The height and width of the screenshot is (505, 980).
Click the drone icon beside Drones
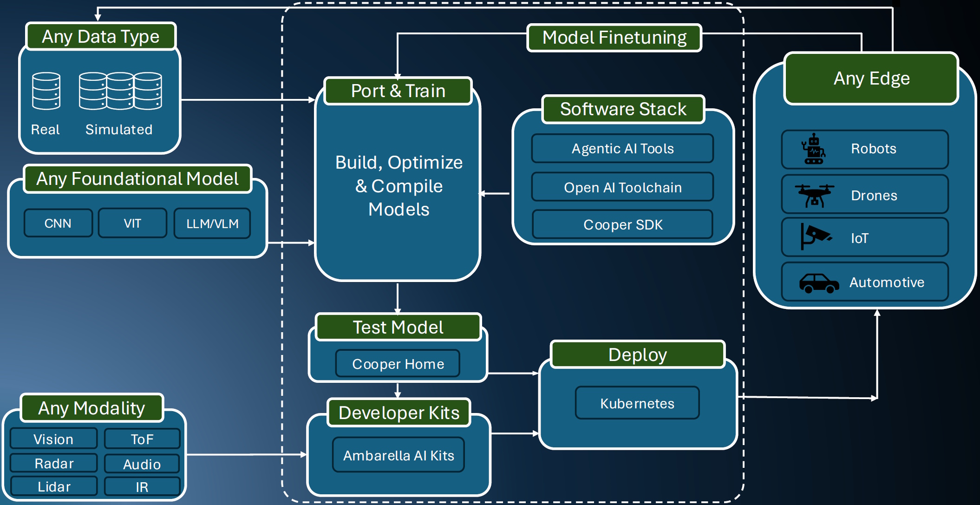click(814, 195)
